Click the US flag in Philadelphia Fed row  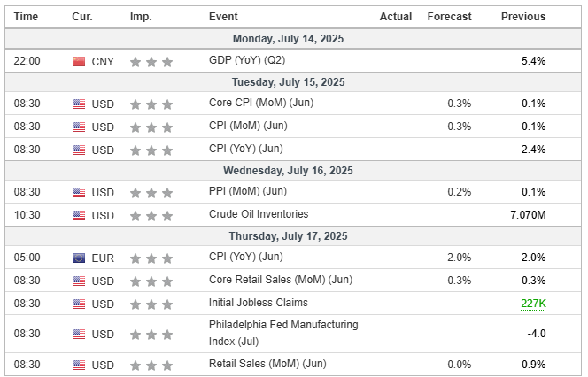click(x=79, y=334)
